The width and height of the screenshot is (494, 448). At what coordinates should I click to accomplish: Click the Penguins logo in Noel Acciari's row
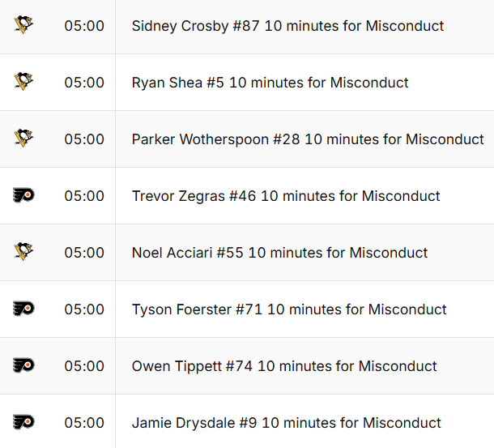(x=23, y=252)
